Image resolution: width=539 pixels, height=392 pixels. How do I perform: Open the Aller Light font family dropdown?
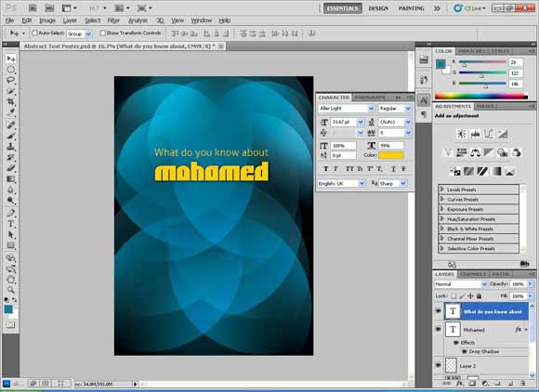(371, 109)
